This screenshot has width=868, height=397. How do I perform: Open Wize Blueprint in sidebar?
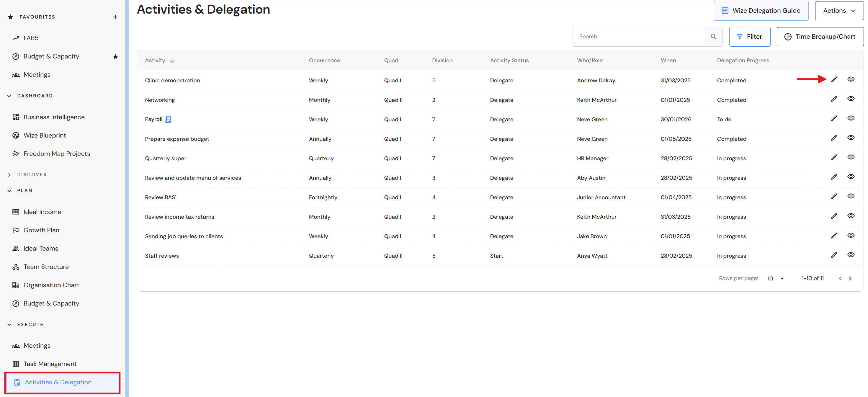coord(45,135)
